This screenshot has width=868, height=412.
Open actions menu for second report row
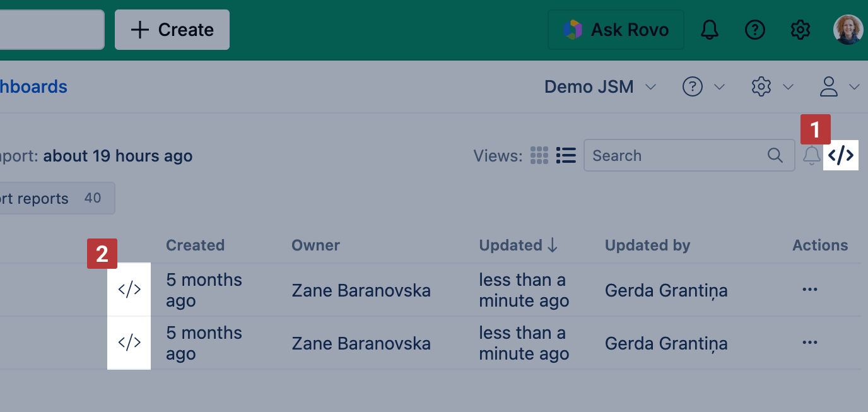pos(809,343)
